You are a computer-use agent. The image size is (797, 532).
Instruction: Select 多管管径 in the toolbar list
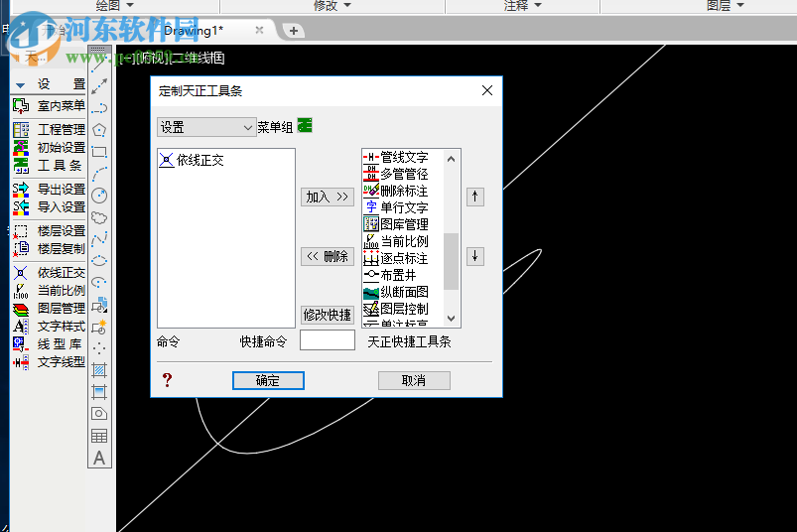click(396, 174)
